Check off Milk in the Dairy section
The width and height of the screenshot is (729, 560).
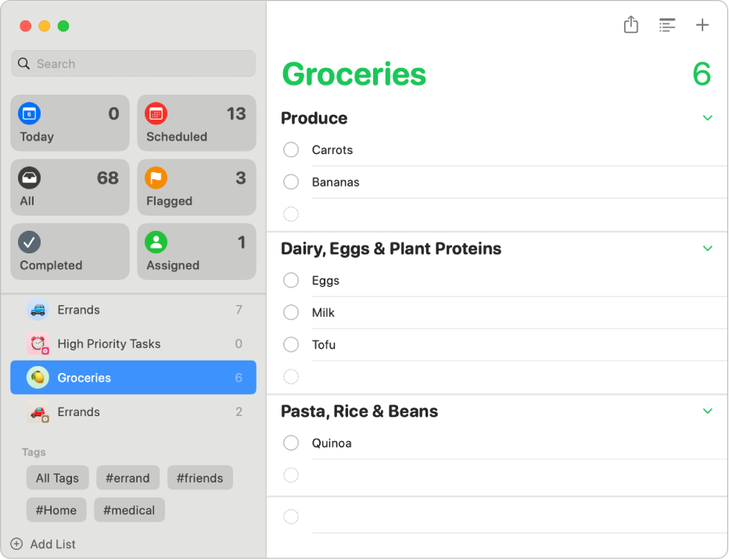(290, 312)
